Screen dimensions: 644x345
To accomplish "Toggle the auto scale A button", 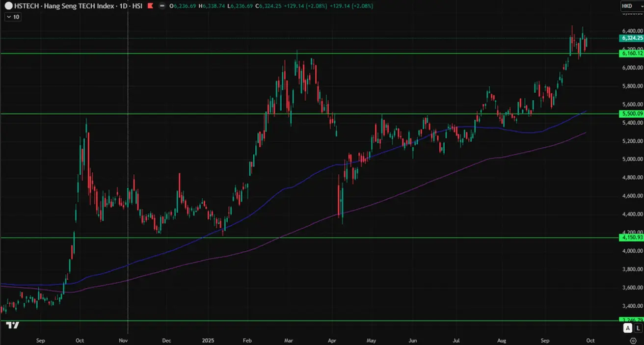I will coord(628,328).
